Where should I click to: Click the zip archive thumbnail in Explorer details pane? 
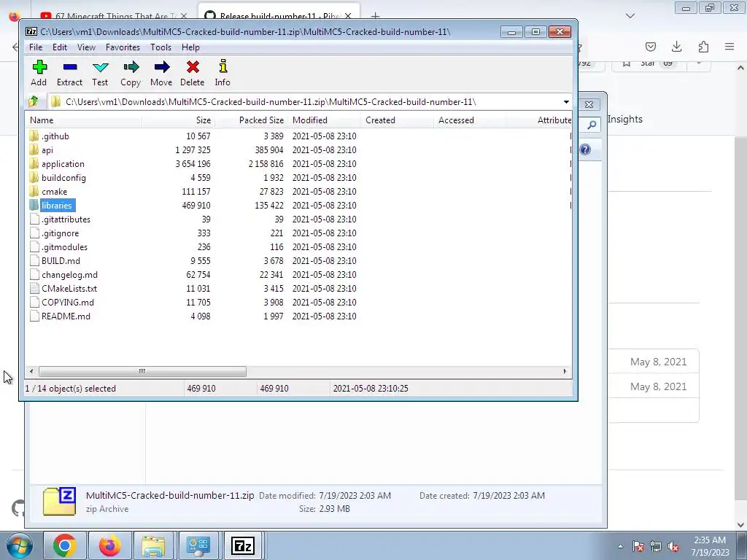pos(60,502)
